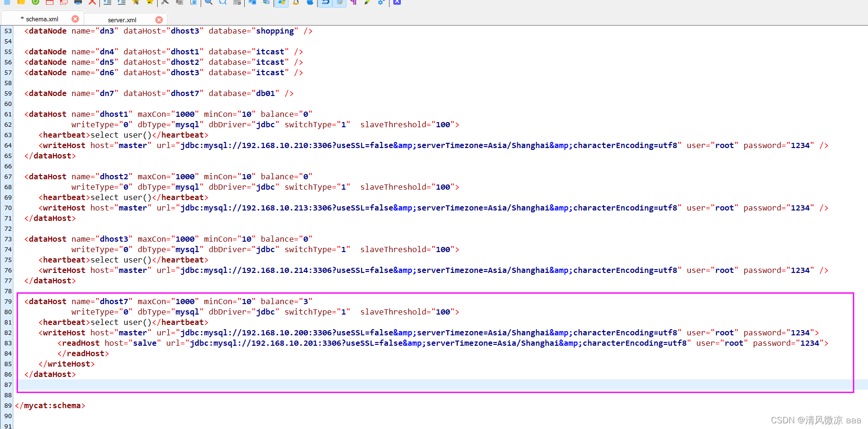Click the readHost host value "salve"

(145, 343)
